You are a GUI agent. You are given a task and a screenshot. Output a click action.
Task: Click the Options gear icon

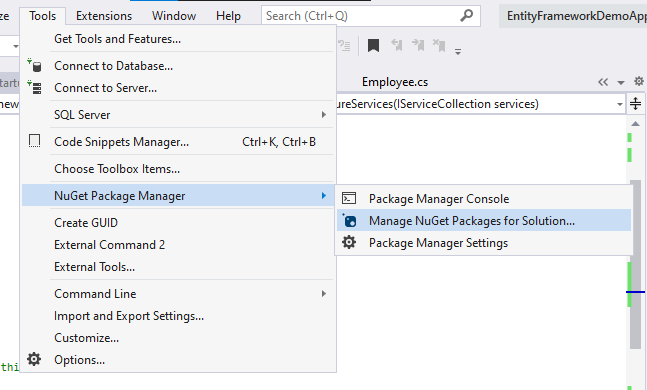click(34, 359)
